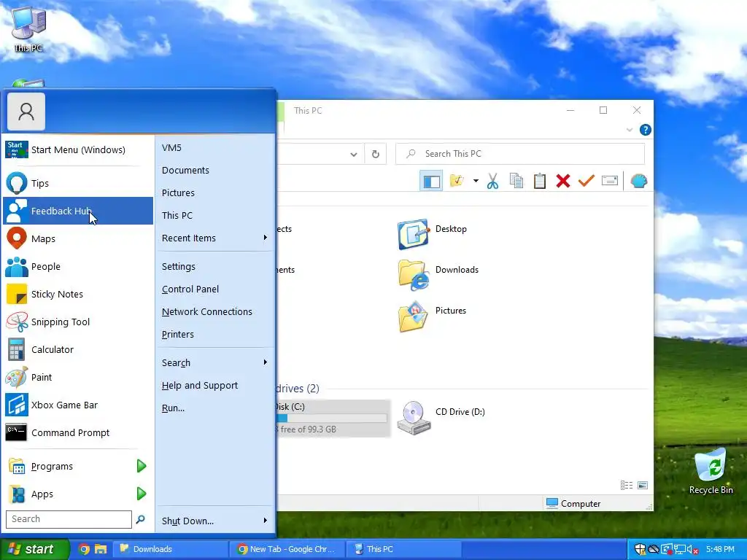Viewport: 747px width, 560px height.
Task: Click the red X Delete icon
Action: tap(562, 181)
